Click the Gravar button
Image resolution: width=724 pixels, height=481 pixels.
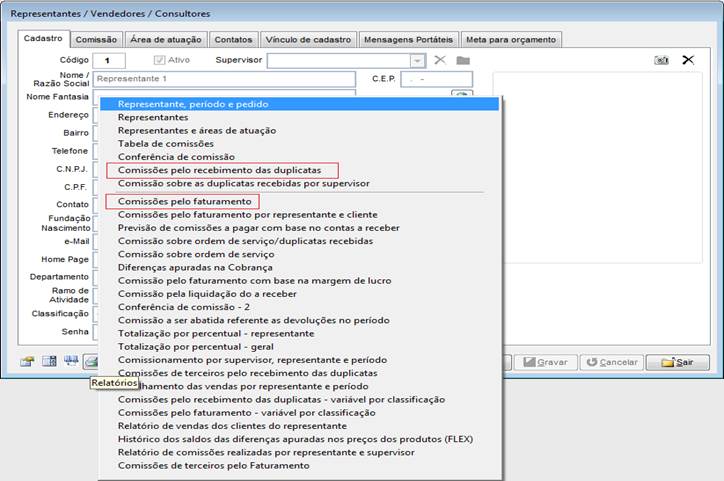[x=546, y=362]
